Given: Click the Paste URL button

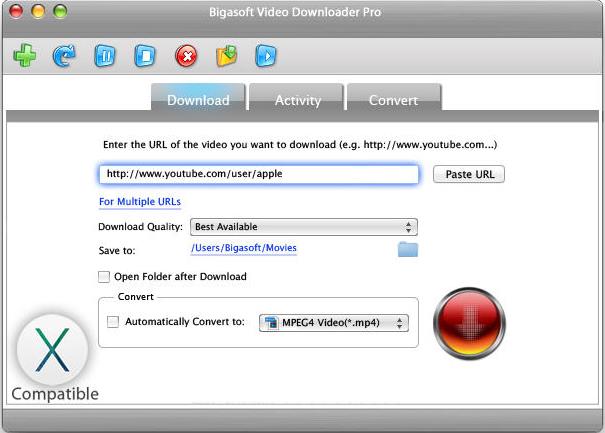Looking at the screenshot, I should (x=469, y=174).
